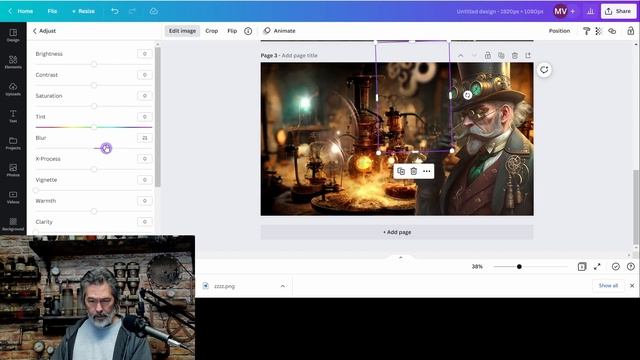
Task: Click the add page icon beside Page 3
Action: 528,55
